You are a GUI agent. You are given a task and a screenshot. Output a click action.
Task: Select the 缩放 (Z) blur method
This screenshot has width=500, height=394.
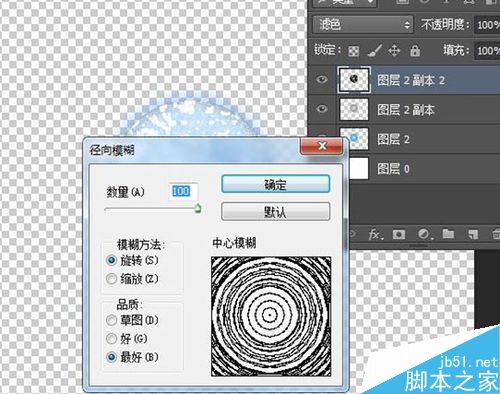point(112,279)
